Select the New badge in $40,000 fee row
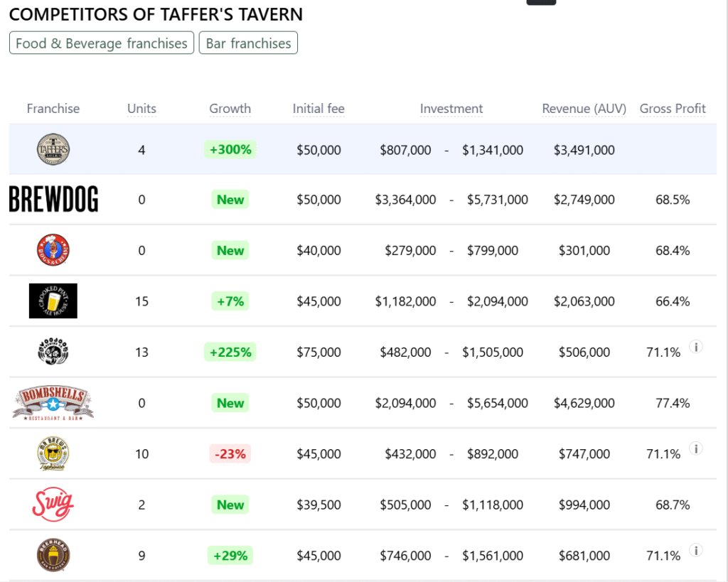 coord(230,250)
